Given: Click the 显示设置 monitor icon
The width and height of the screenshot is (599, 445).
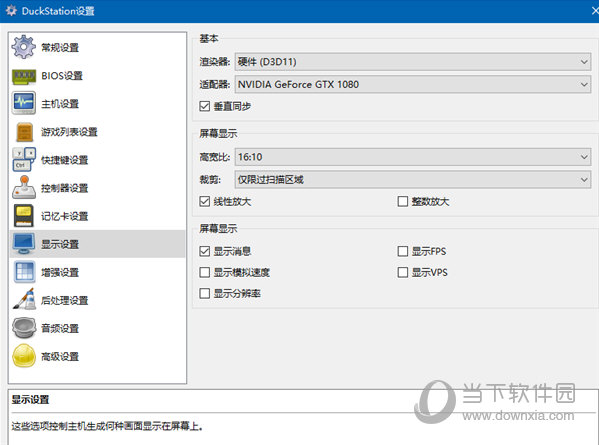Looking at the screenshot, I should click(24, 244).
